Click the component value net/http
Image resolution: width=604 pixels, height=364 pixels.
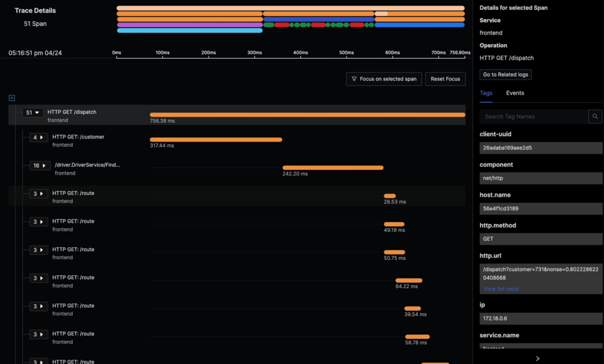point(541,178)
